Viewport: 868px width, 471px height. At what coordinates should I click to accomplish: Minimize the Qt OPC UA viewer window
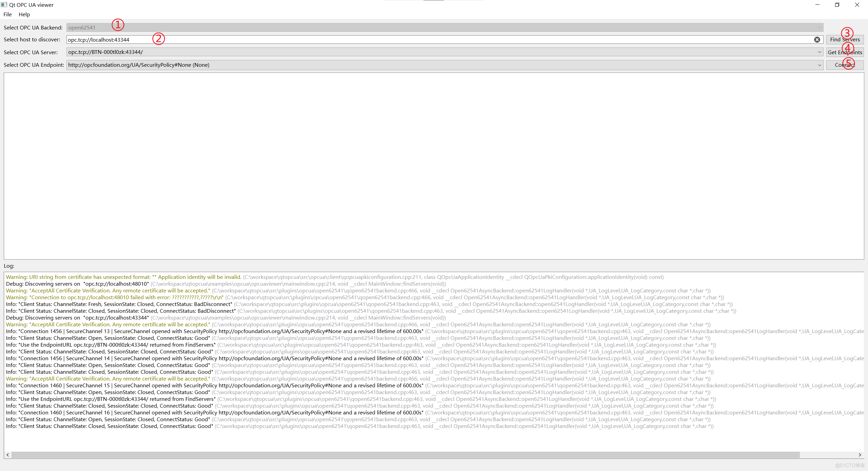coord(817,5)
